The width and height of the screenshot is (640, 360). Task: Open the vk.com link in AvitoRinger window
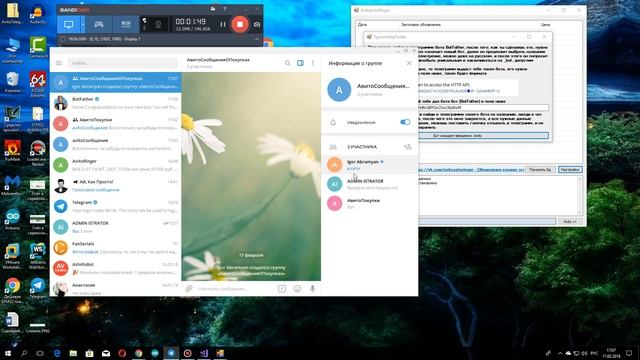471,169
